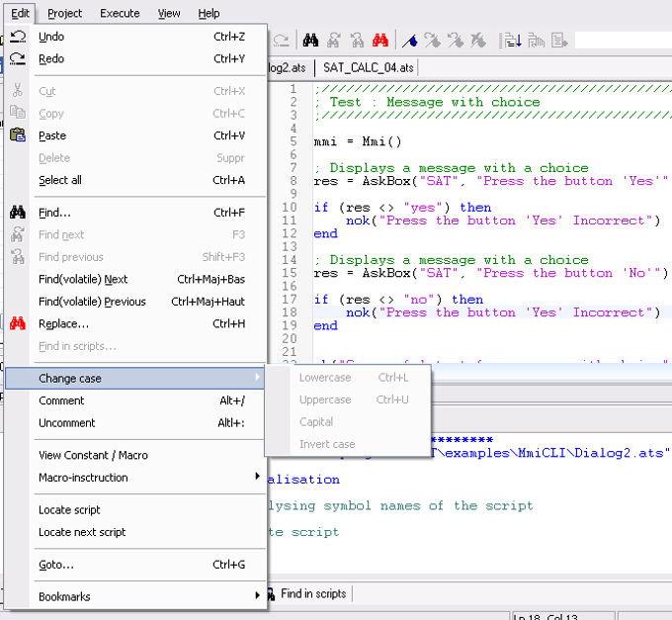
Task: Choose Uncomment entry
Action: click(135, 423)
